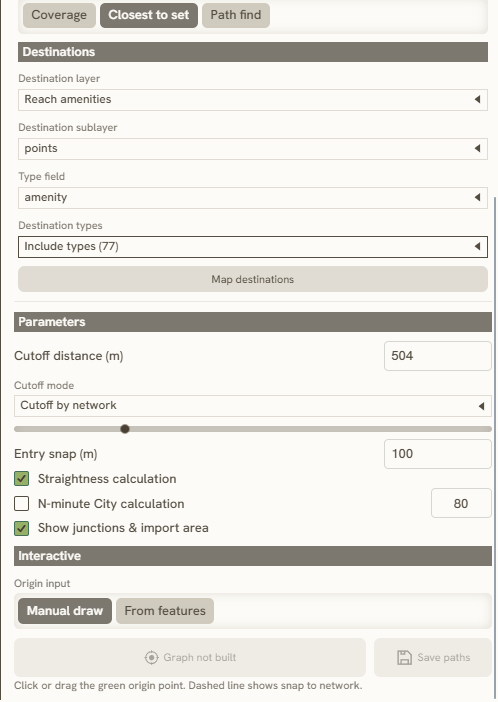Switch to the Path find tab
This screenshot has height=702, width=498.
[236, 15]
